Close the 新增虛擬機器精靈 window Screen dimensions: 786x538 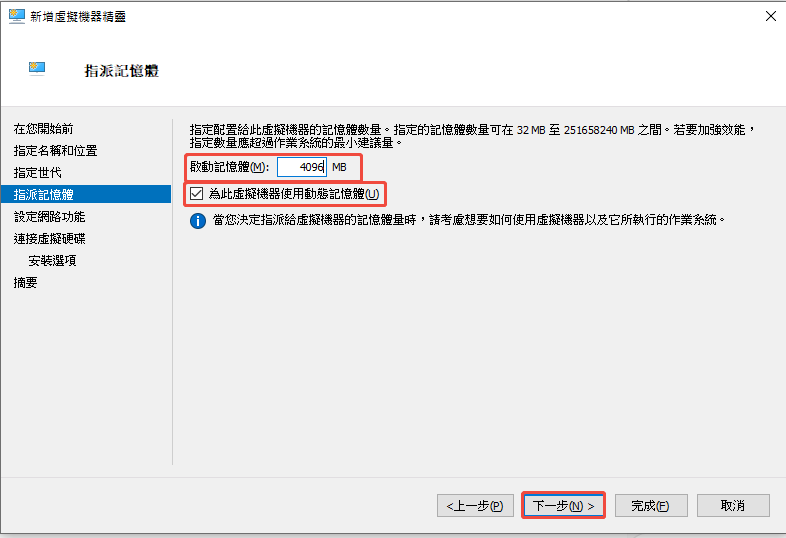point(770,16)
